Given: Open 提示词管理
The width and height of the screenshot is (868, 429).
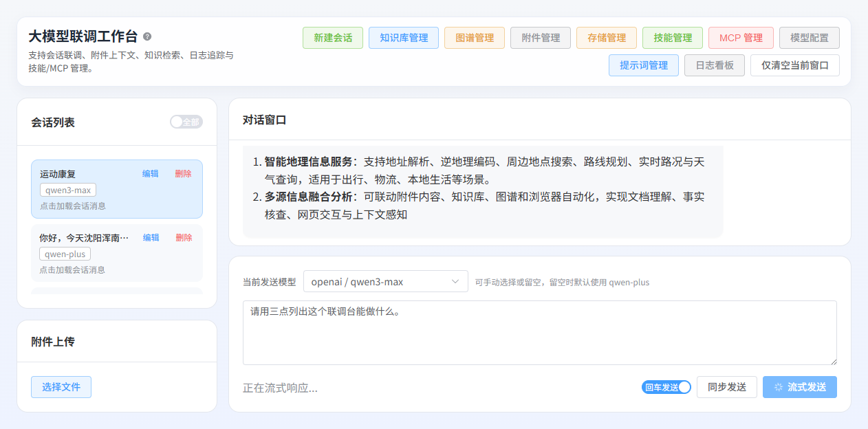Looking at the screenshot, I should tap(644, 65).
